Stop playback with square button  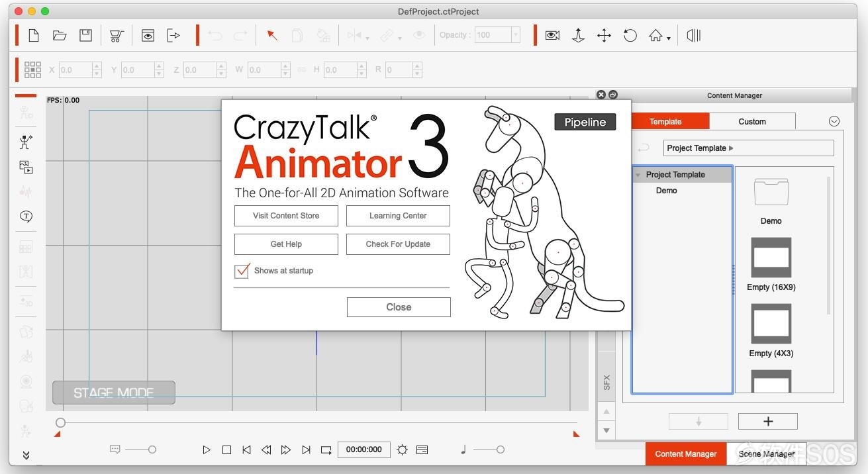[x=226, y=450]
